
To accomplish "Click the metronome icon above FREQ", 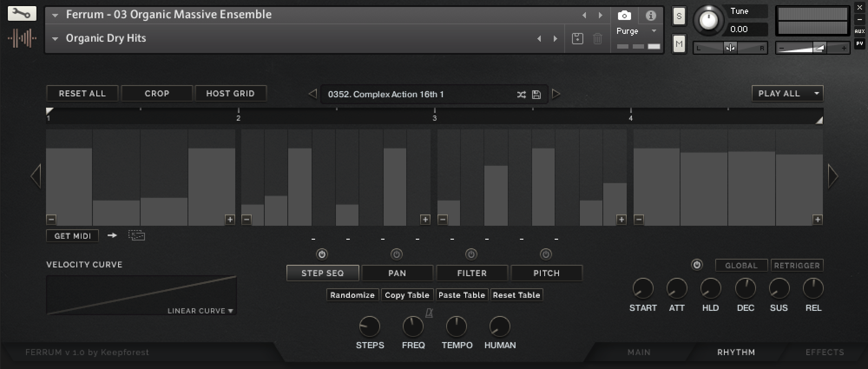I will (429, 313).
